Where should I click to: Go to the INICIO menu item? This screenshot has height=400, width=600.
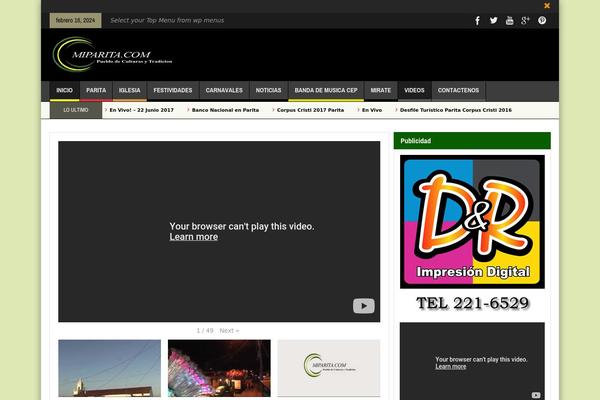pyautogui.click(x=64, y=91)
